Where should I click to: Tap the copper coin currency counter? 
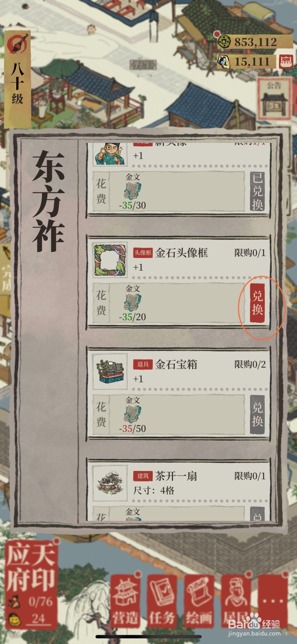point(255,42)
